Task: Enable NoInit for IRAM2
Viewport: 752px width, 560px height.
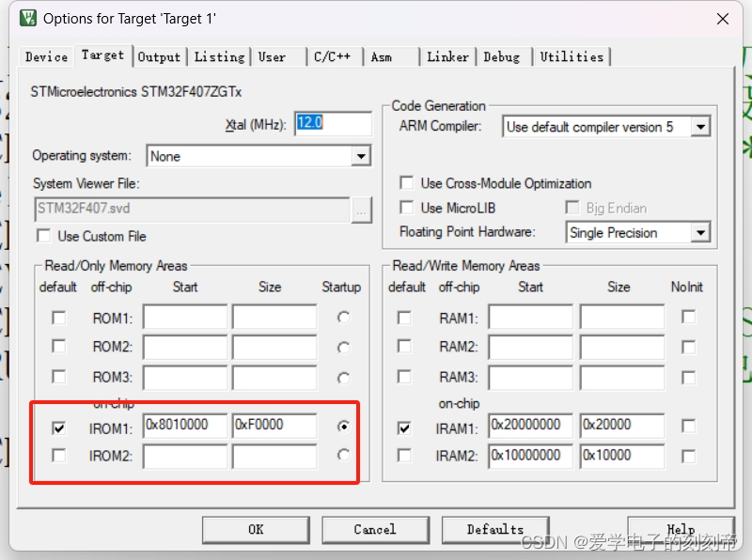Action: [688, 456]
